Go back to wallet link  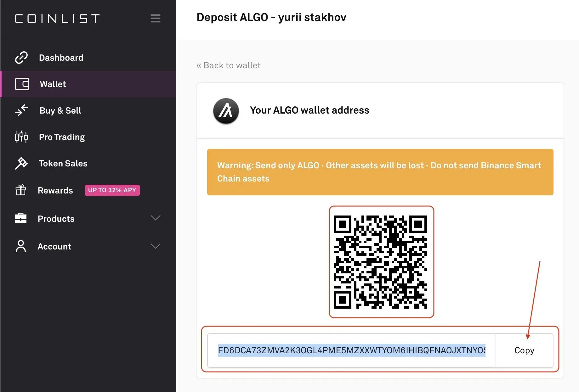[229, 65]
